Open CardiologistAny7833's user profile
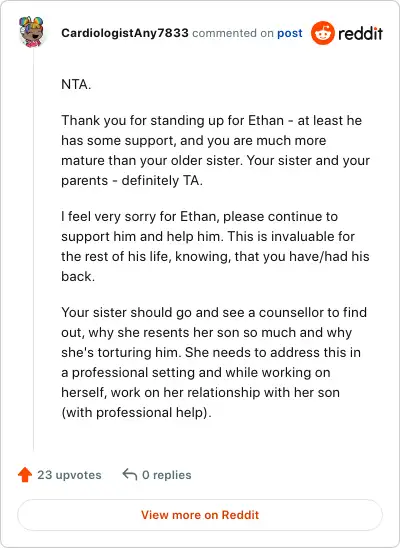The image size is (400, 548). pos(125,33)
